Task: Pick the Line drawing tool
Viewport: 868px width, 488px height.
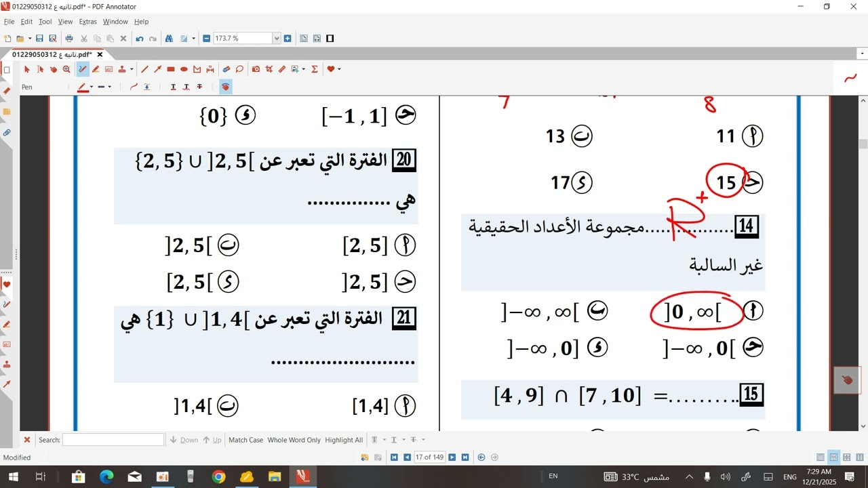Action: [144, 69]
